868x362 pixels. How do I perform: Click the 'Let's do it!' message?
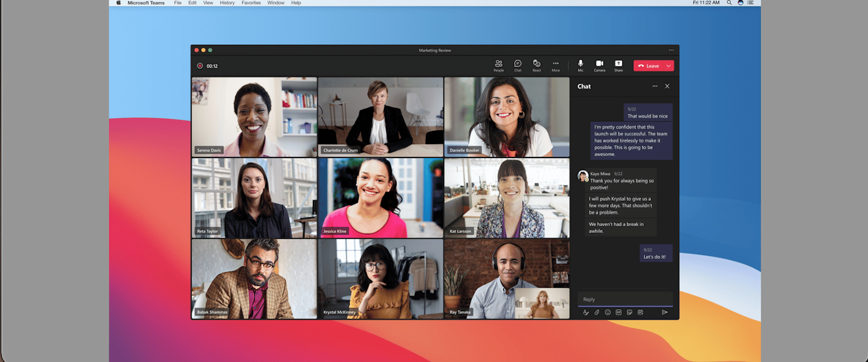pos(656,253)
